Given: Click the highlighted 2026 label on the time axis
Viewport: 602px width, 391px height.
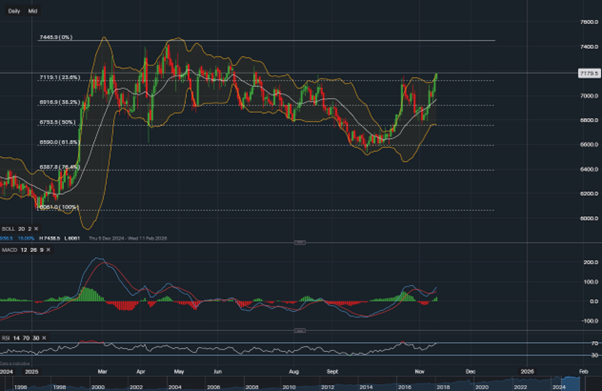Looking at the screenshot, I should point(527,371).
